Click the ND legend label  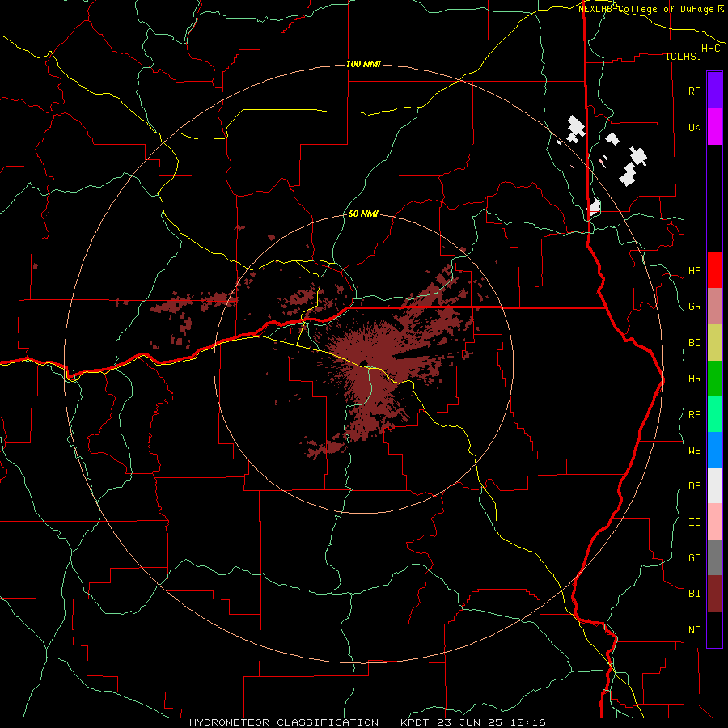pos(694,630)
